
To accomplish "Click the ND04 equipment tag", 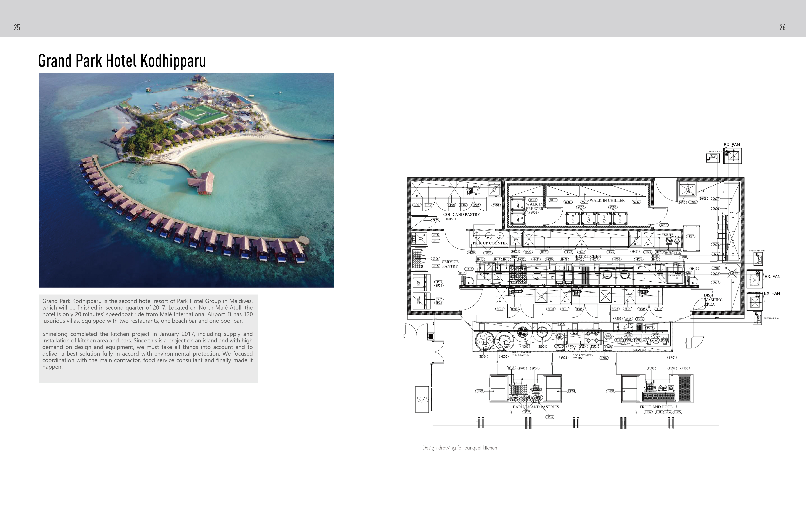I will (483, 356).
